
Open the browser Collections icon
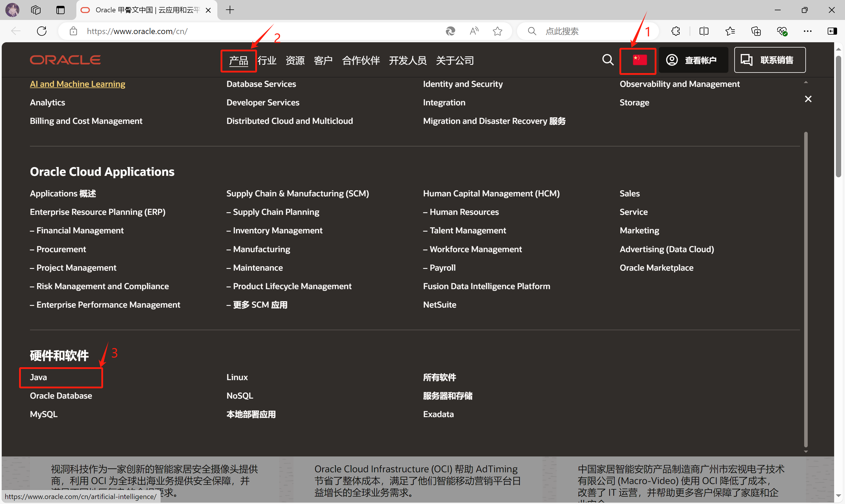point(756,31)
